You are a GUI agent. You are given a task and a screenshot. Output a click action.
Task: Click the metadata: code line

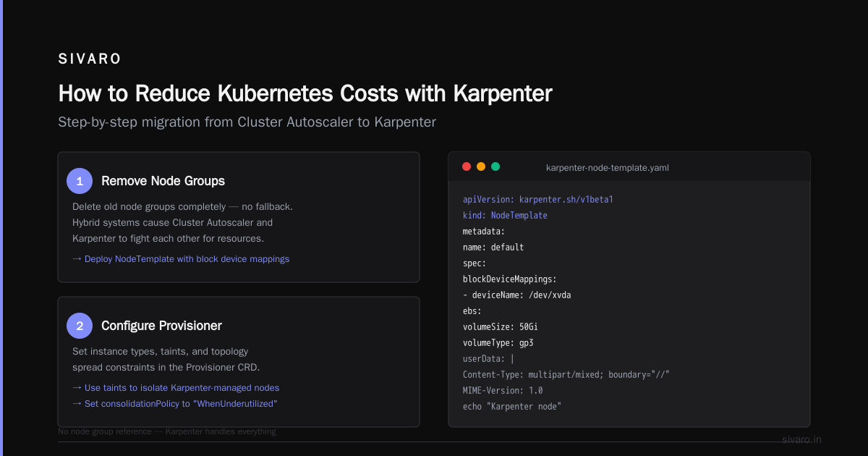tap(484, 231)
